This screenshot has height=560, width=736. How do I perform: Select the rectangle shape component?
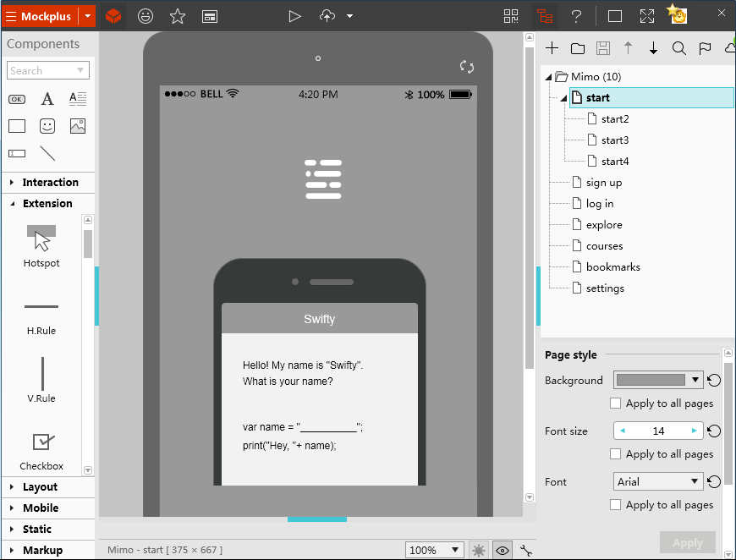click(x=17, y=126)
